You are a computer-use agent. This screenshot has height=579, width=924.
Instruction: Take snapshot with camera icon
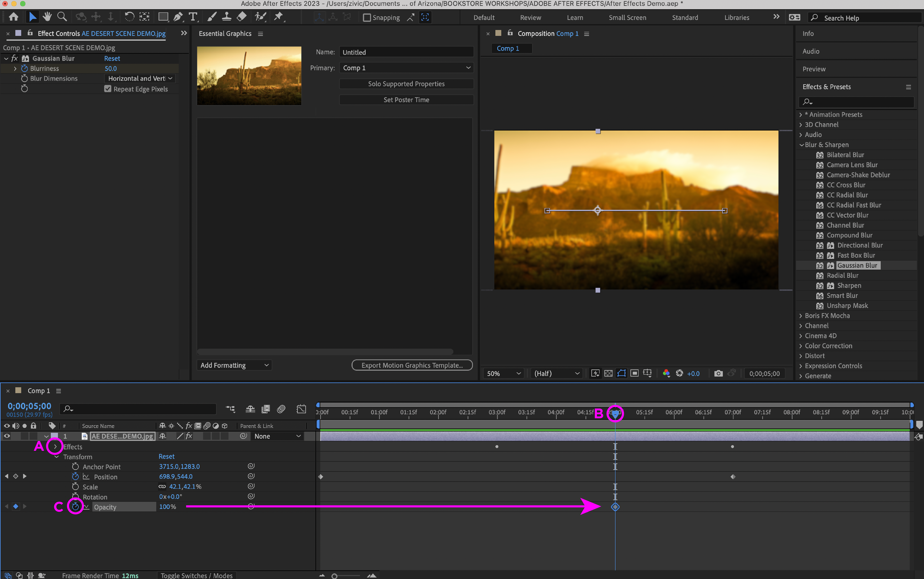(x=718, y=373)
